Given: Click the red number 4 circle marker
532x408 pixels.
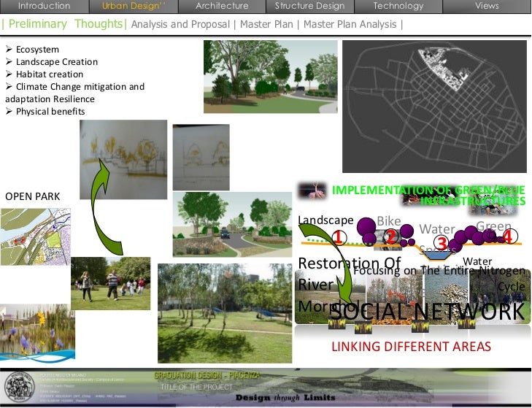Looking at the screenshot, I should tap(508, 236).
